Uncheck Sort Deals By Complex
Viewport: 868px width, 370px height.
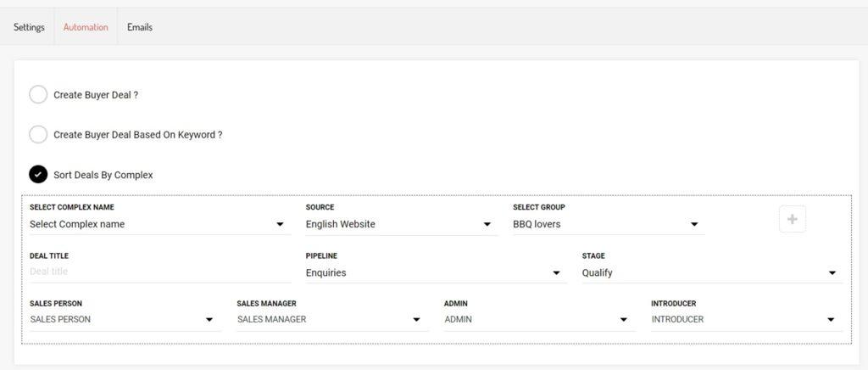point(38,175)
